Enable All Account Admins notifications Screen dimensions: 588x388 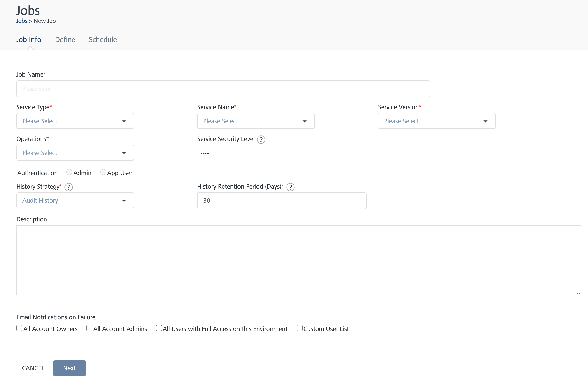(89, 328)
